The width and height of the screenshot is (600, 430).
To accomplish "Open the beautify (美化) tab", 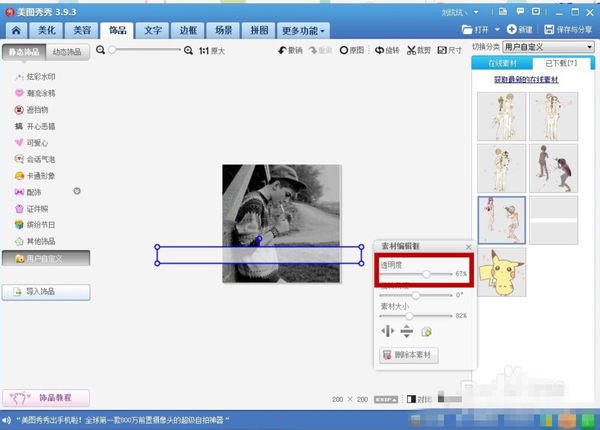I will click(49, 30).
